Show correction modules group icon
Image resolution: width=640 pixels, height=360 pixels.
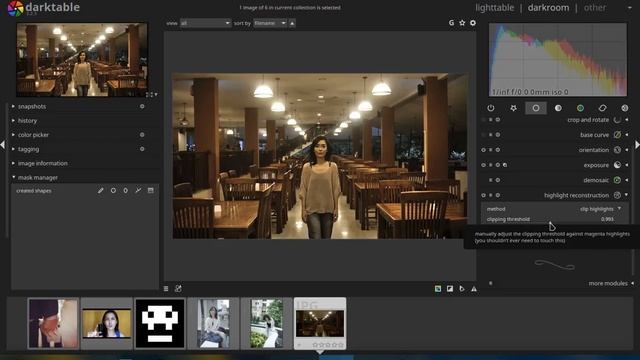tap(602, 108)
